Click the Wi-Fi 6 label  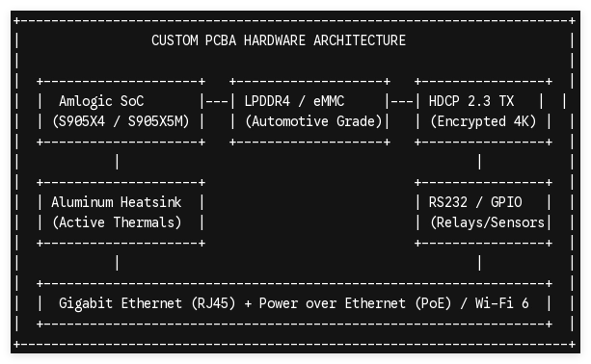coord(501,303)
